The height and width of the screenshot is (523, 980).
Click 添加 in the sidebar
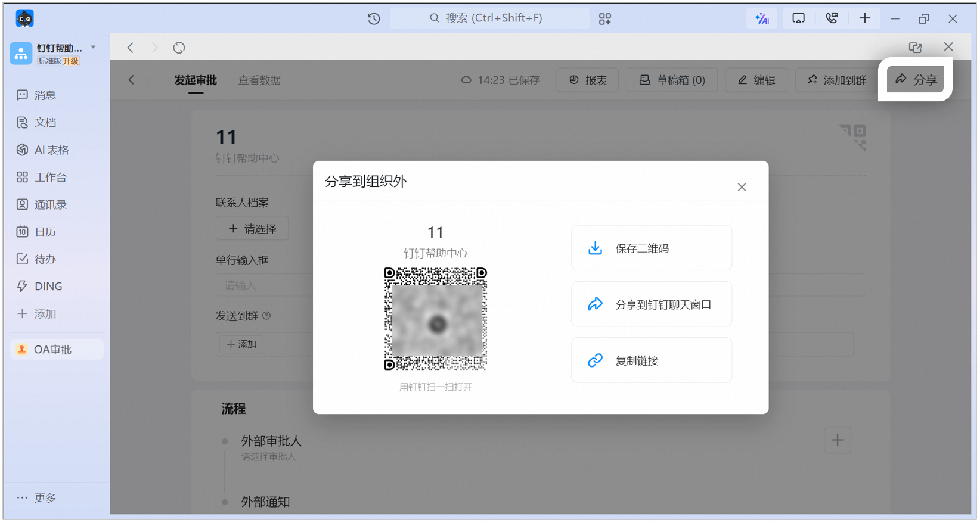click(x=36, y=314)
